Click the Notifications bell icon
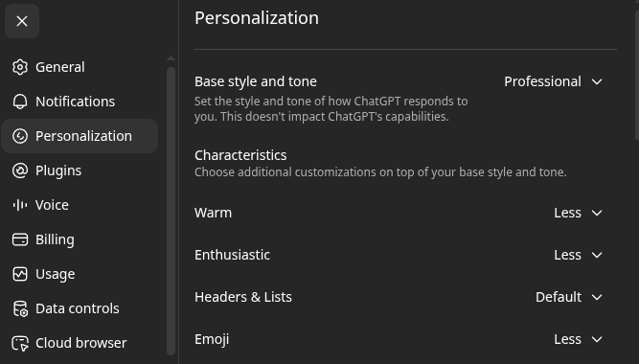The width and height of the screenshot is (639, 364). (20, 102)
